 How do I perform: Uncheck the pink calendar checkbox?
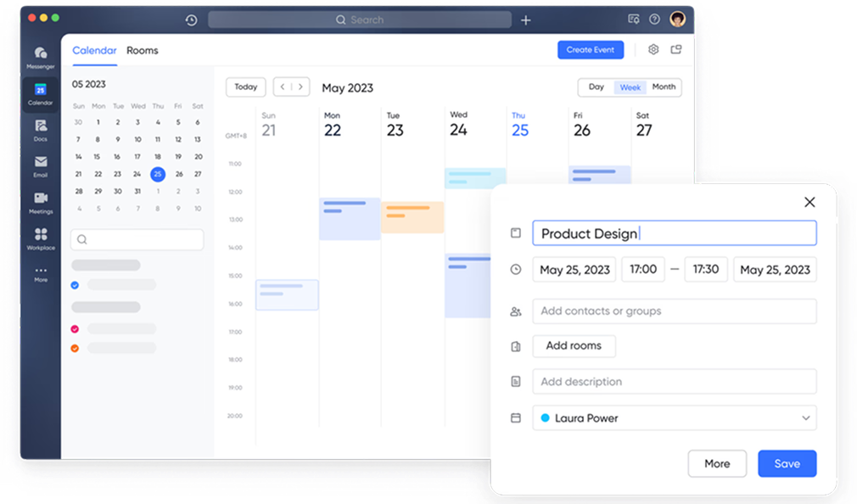click(75, 329)
